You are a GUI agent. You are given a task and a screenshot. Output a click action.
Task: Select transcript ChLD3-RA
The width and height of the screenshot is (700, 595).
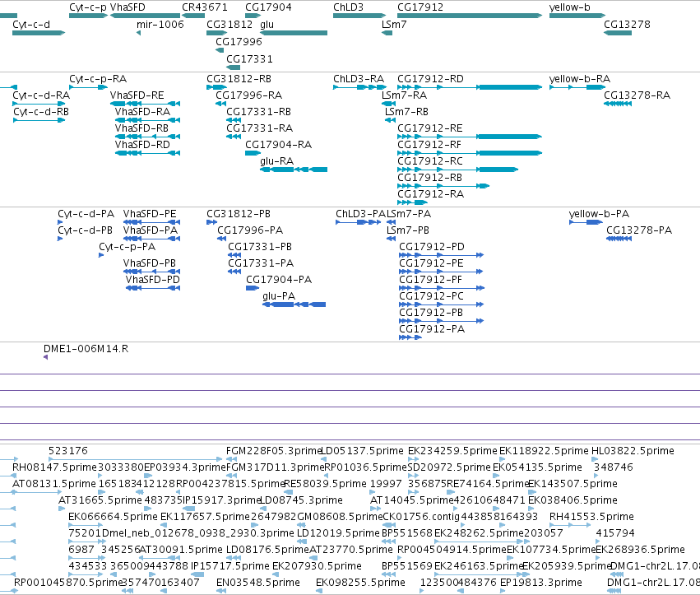pos(359,79)
